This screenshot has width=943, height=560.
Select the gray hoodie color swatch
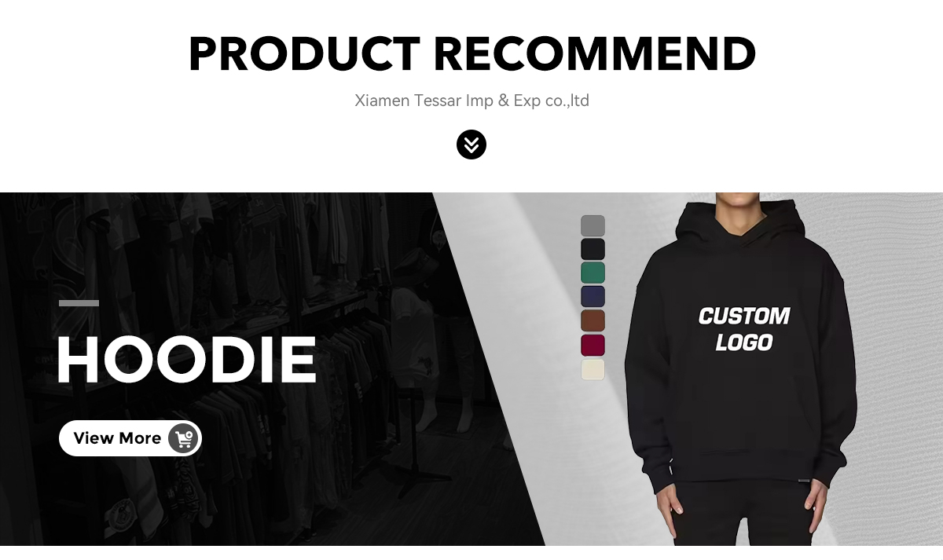[593, 226]
